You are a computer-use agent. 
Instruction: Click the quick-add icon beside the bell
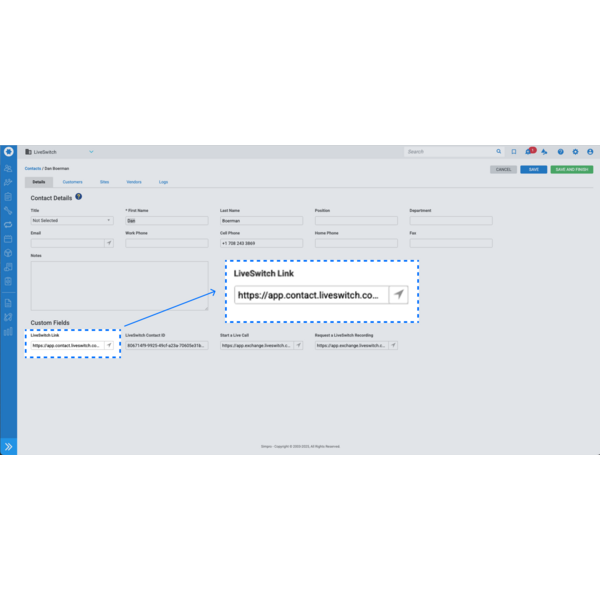click(544, 152)
